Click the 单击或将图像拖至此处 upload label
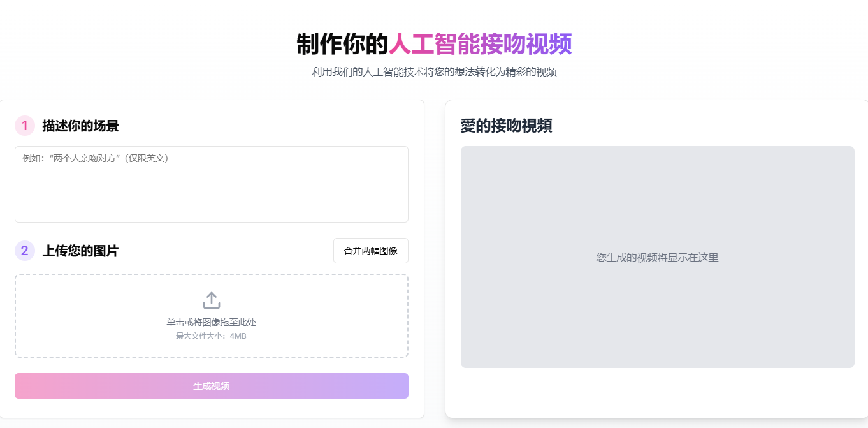This screenshot has width=868, height=428. pos(211,322)
